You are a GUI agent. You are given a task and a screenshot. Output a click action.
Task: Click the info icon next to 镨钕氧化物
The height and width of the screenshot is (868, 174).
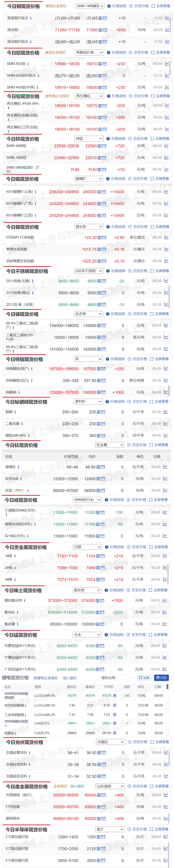point(24,600)
